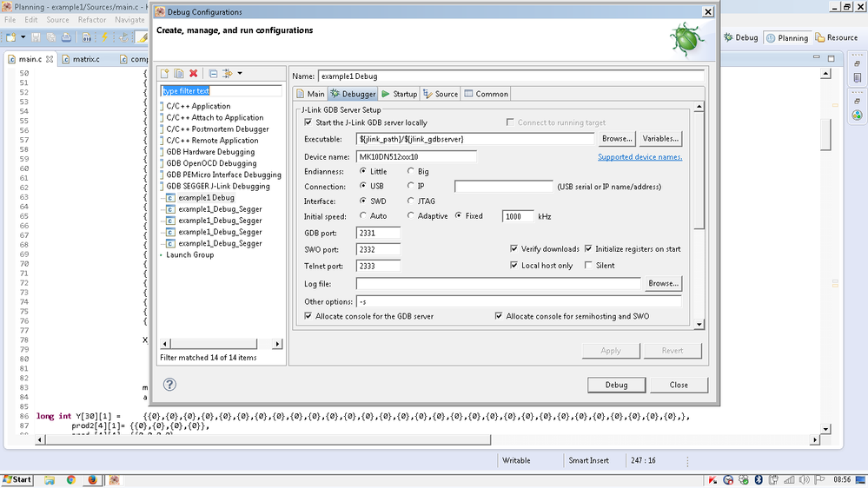Open the Source menu in menu bar

coord(57,20)
